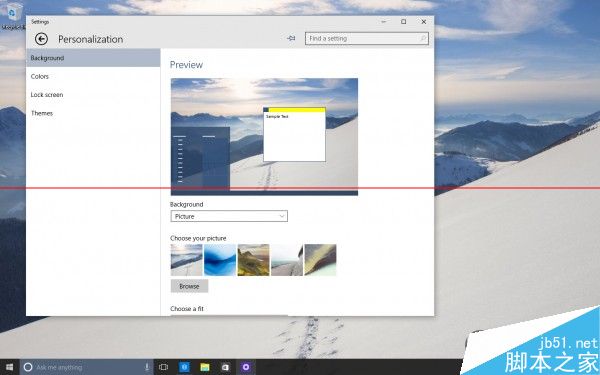Open the Windows Start menu
600x375 pixels.
(x=9, y=367)
